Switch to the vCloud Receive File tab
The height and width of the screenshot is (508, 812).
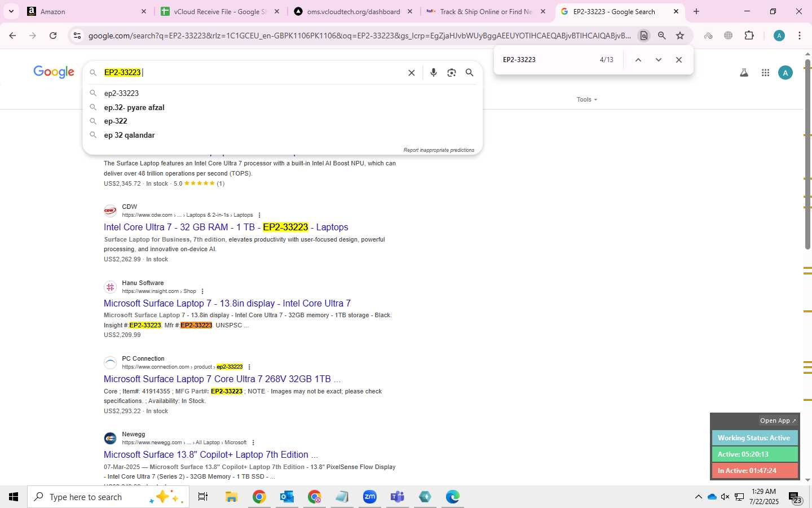click(x=220, y=11)
